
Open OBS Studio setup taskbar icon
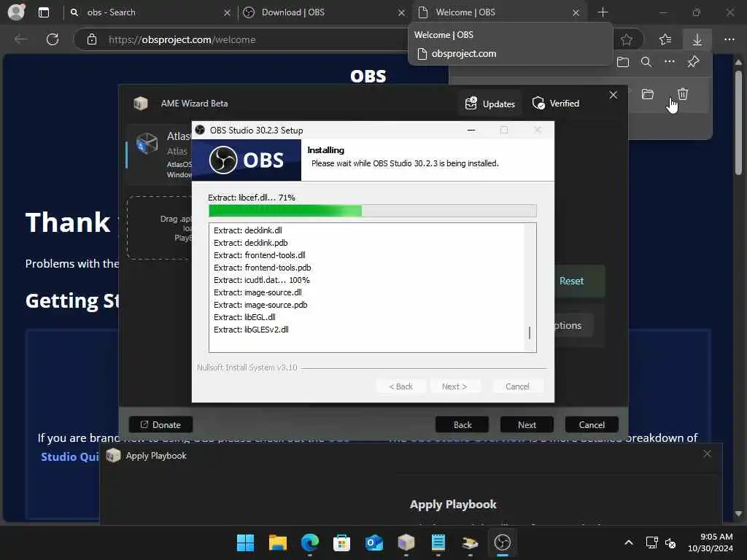pos(502,542)
